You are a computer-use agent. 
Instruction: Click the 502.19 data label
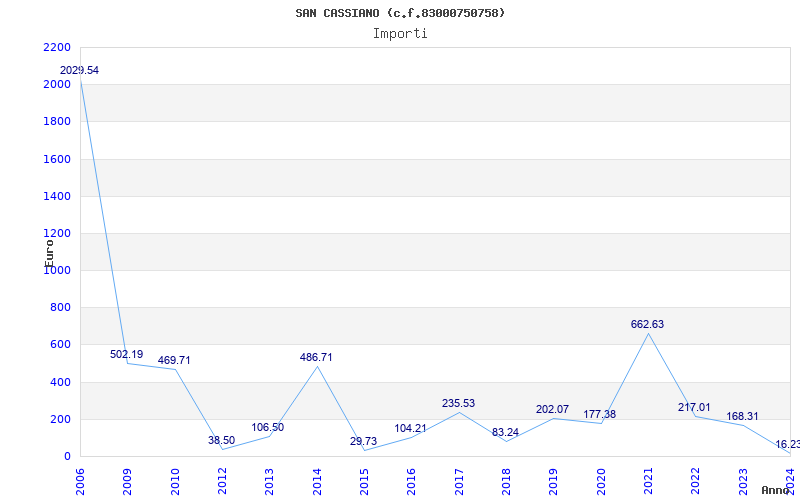click(127, 354)
